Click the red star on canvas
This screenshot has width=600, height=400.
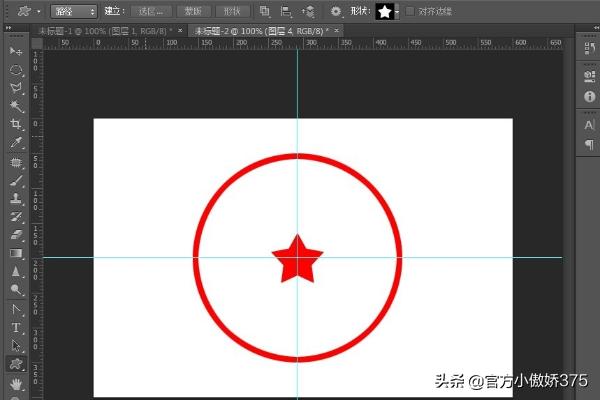pyautogui.click(x=297, y=261)
